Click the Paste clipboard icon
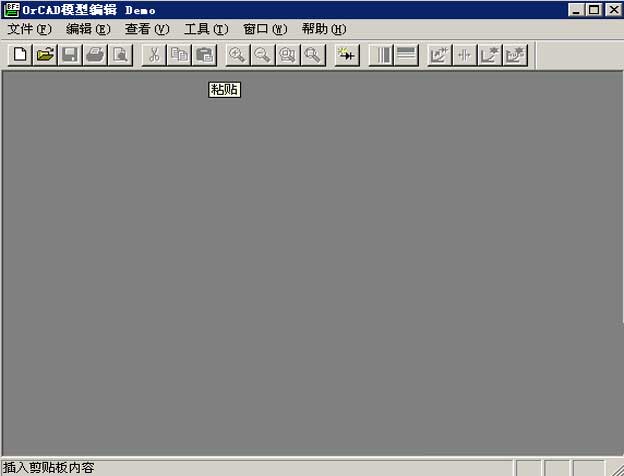 [x=205, y=55]
